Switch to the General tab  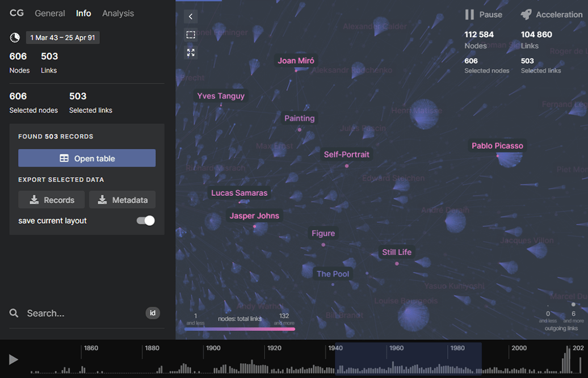click(49, 13)
